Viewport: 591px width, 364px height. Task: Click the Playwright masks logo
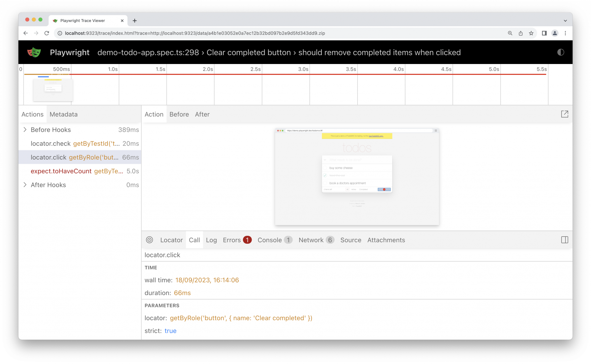34,52
